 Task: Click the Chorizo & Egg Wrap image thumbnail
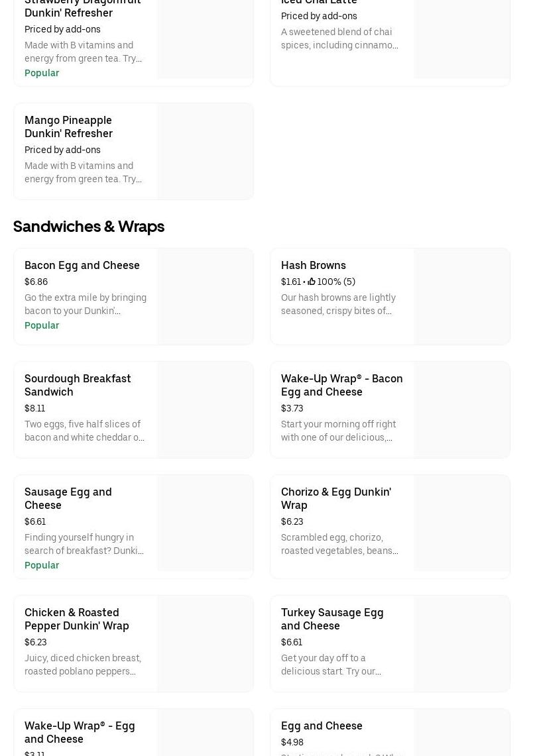pos(461,523)
